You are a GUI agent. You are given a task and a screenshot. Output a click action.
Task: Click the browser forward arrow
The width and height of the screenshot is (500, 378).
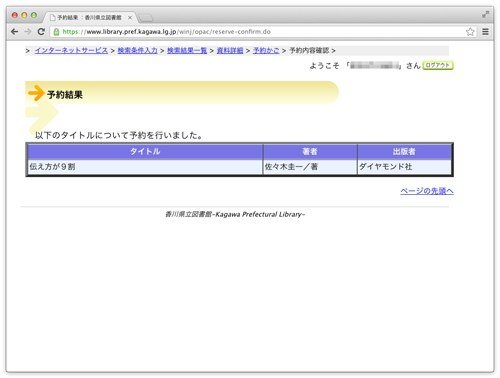coord(28,32)
